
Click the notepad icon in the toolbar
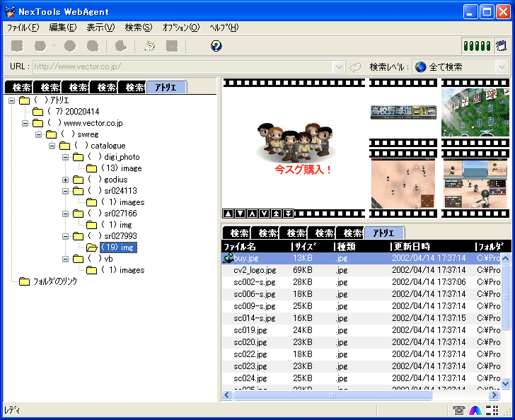point(150,46)
